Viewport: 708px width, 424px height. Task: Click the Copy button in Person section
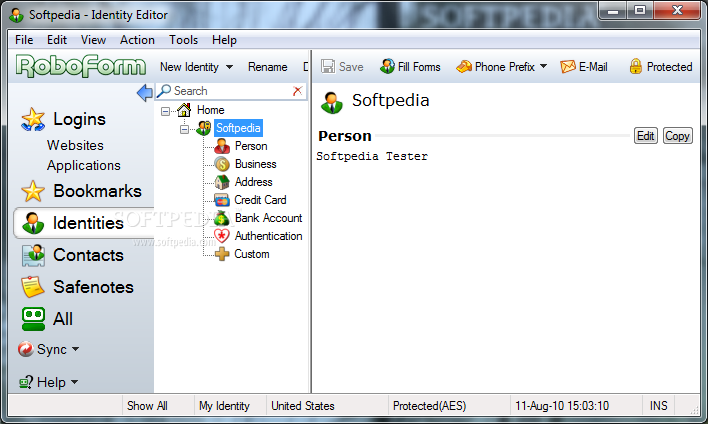[x=677, y=136]
